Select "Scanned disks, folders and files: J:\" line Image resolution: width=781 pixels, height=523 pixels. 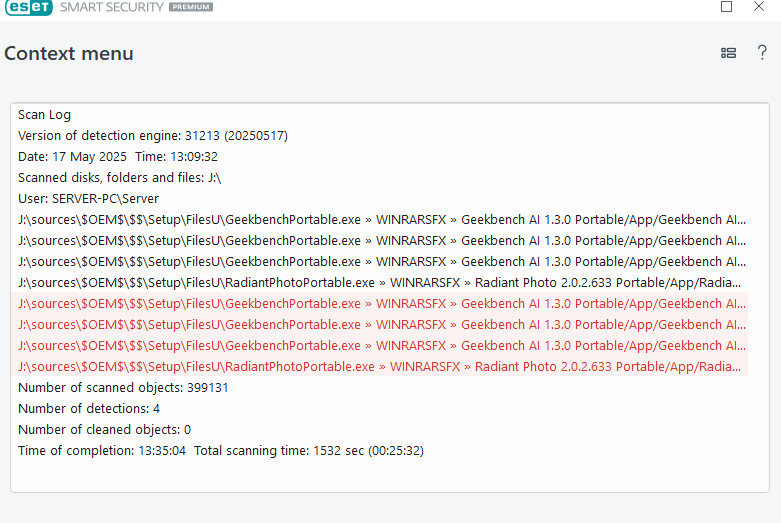pyautogui.click(x=120, y=177)
